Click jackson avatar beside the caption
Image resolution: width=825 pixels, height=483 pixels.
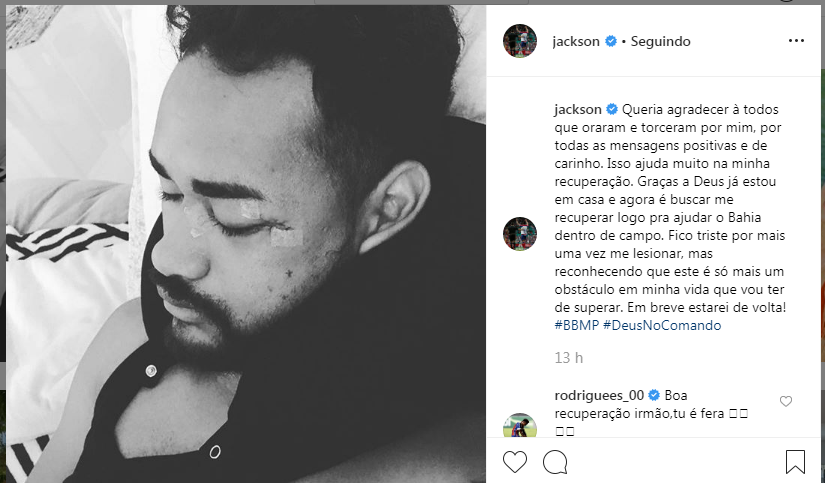point(520,234)
